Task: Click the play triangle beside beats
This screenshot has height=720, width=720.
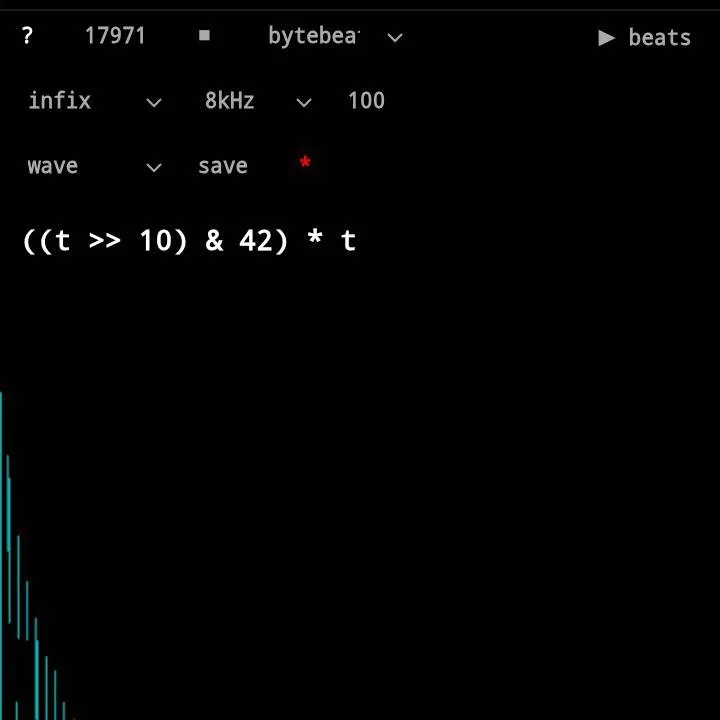Action: (x=606, y=38)
